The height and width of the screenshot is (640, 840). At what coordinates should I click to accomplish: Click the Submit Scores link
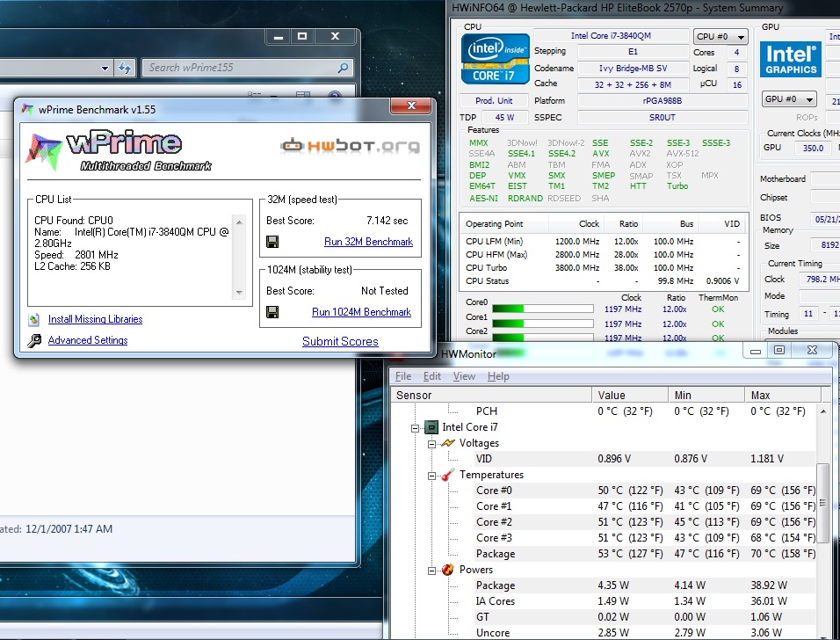(340, 341)
